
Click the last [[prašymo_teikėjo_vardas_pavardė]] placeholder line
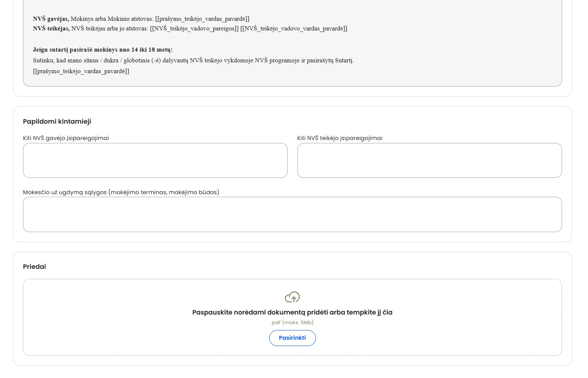pyautogui.click(x=81, y=71)
